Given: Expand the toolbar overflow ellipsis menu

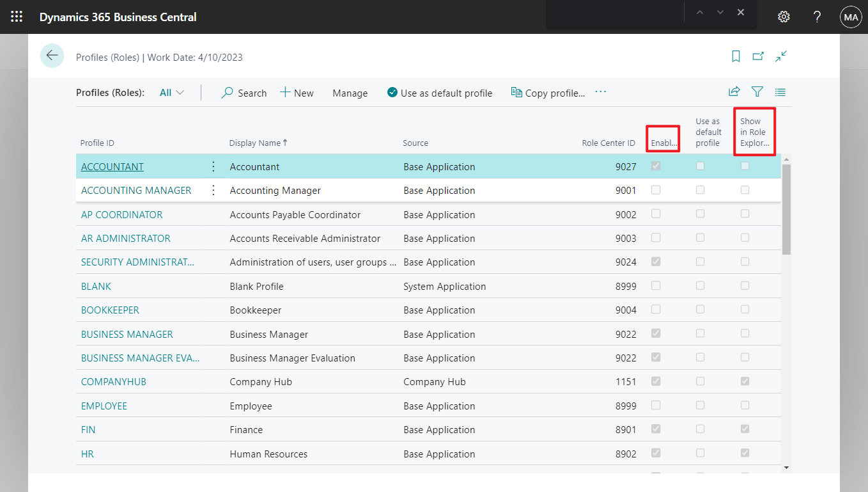Looking at the screenshot, I should click(x=600, y=91).
